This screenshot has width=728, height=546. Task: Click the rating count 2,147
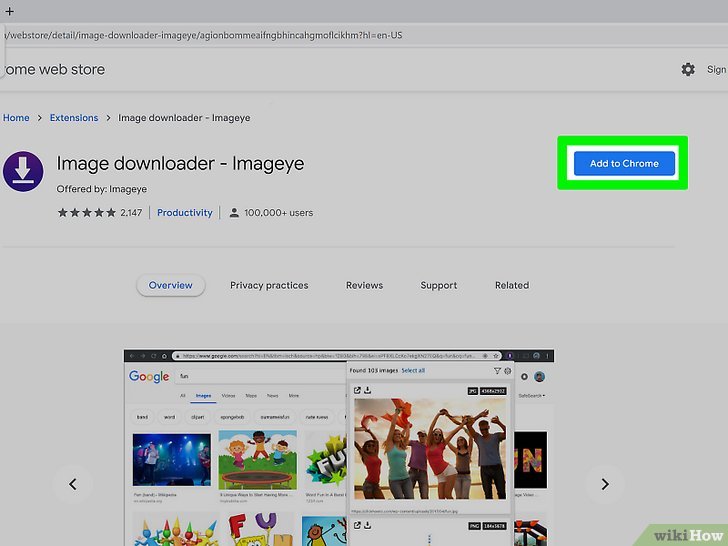[131, 213]
